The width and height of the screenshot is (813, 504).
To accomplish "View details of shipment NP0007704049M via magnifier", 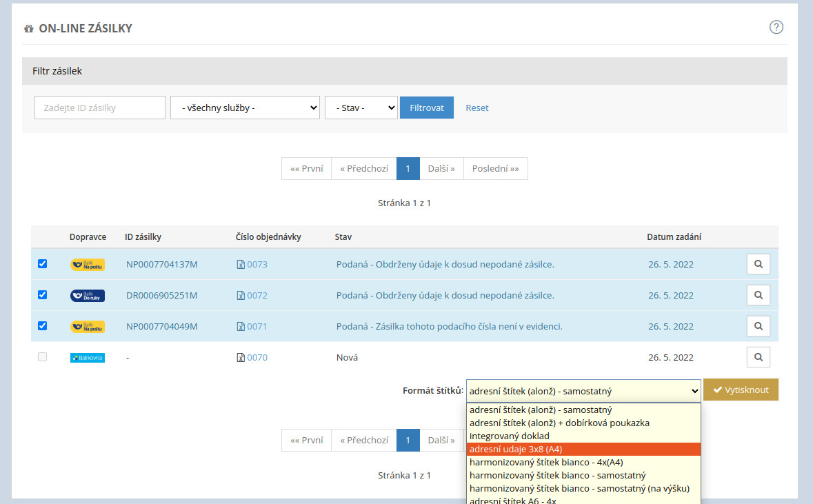I will coord(758,326).
